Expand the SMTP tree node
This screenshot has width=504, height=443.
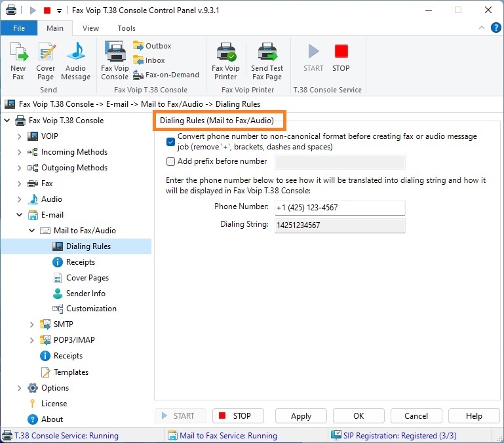[32, 324]
